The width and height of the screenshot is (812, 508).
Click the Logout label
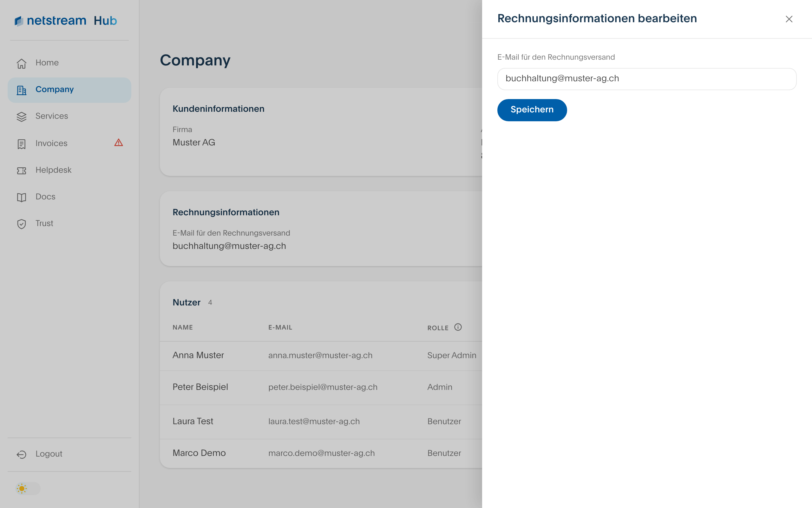pos(49,454)
